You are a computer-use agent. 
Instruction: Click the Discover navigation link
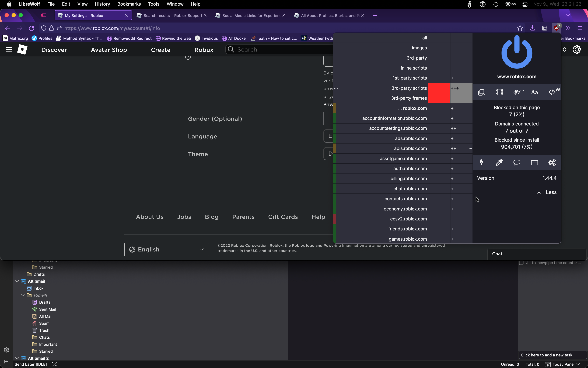point(54,50)
